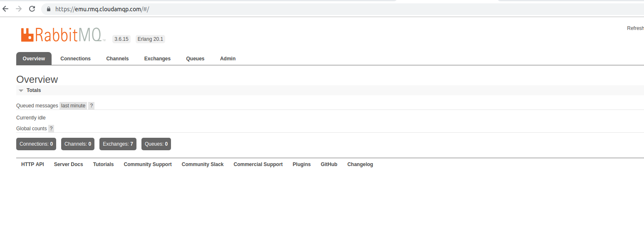
Task: Open the Connections tab
Action: point(75,59)
